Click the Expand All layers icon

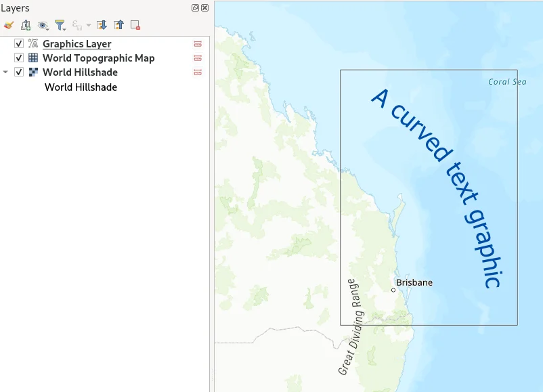point(102,25)
